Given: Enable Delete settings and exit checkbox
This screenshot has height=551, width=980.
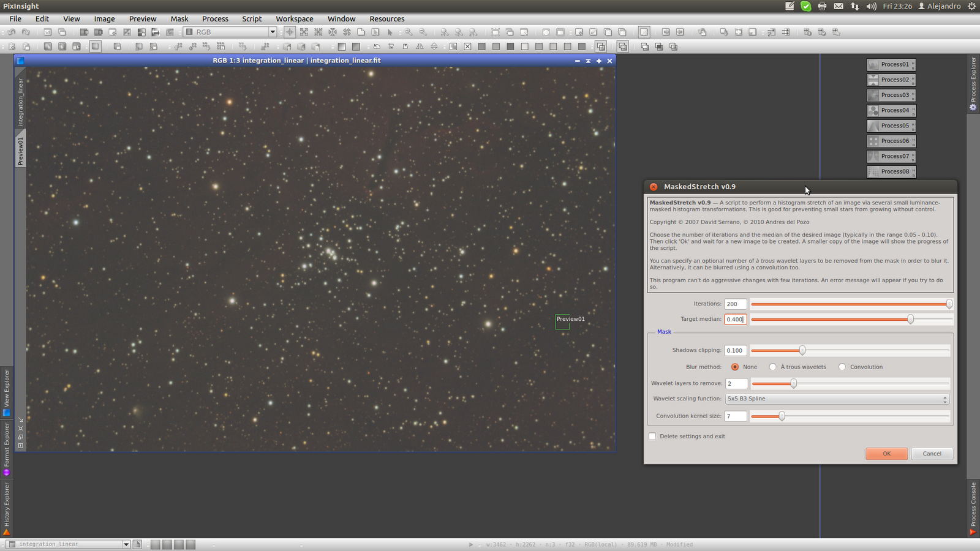Looking at the screenshot, I should [652, 437].
